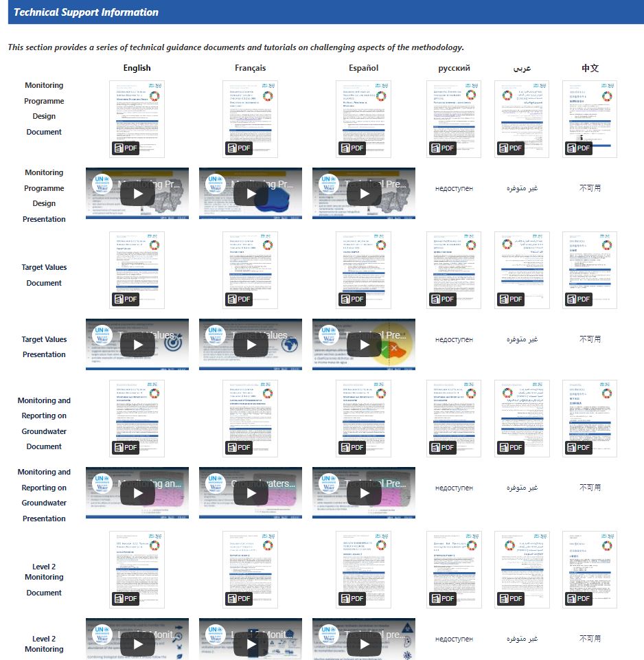The image size is (644, 660).
Task: Open Russian Target Values Document PDF
Action: point(453,270)
